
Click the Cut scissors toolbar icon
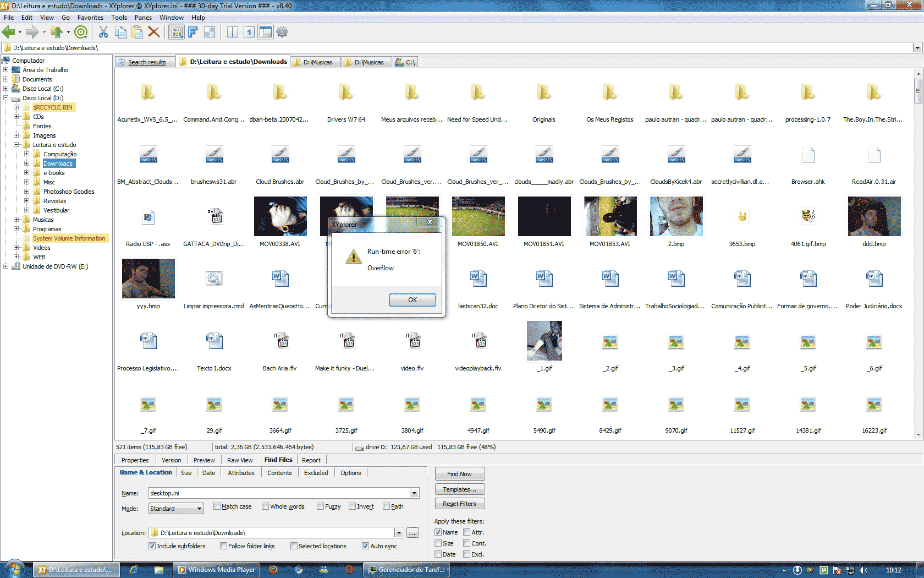103,32
